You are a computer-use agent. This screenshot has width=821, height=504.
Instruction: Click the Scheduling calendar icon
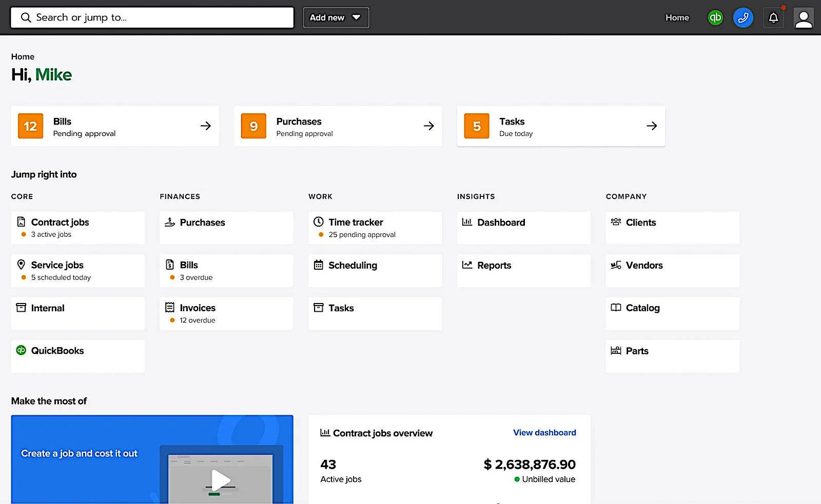319,265
